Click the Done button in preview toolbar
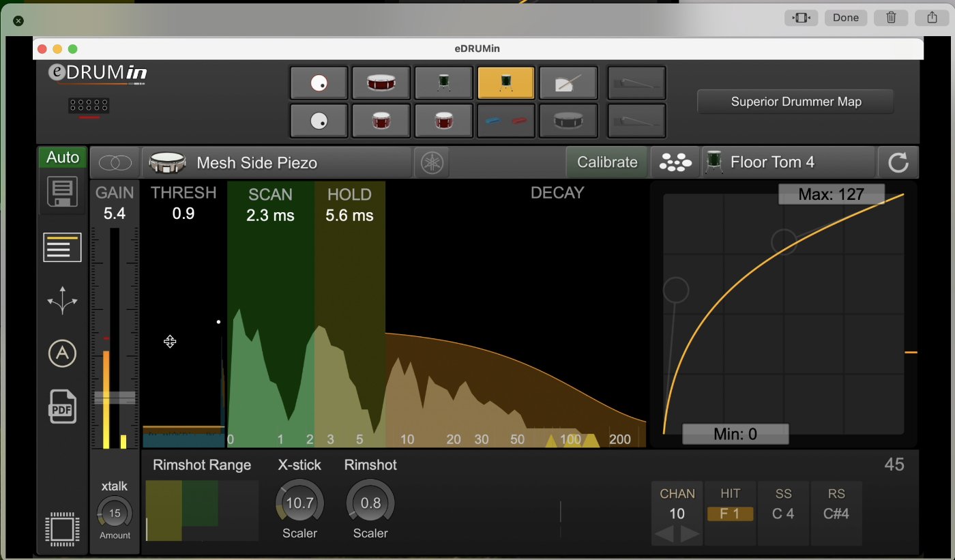 [x=846, y=18]
